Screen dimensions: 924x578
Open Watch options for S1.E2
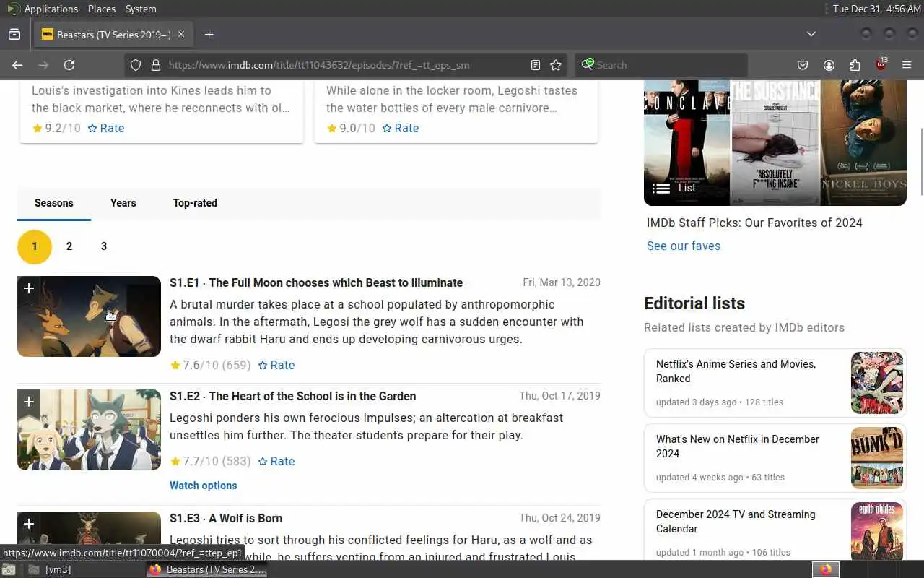[203, 486]
